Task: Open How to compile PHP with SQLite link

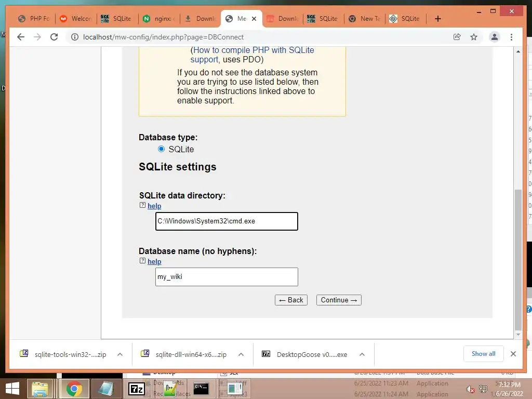Action: (x=252, y=55)
